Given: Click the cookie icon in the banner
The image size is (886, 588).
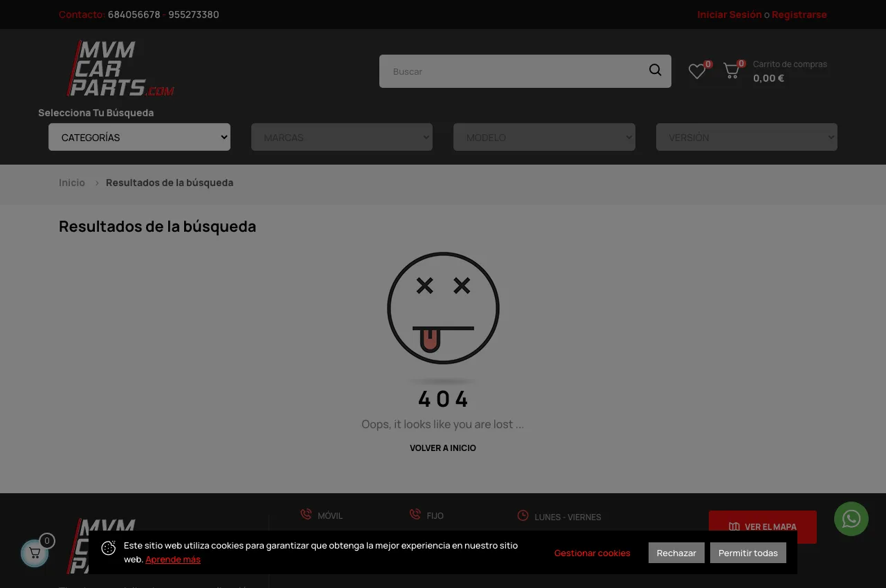Looking at the screenshot, I should (109, 549).
